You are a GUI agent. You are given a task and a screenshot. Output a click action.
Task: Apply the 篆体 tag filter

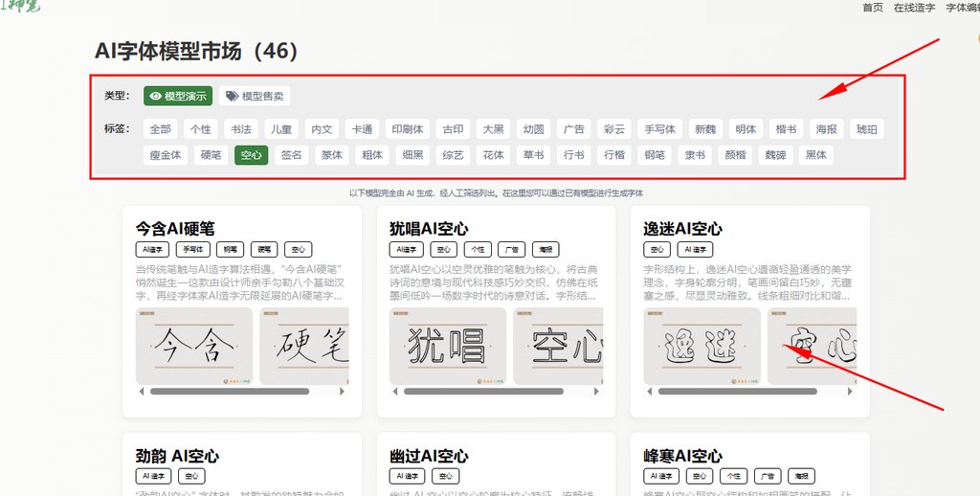click(x=332, y=155)
